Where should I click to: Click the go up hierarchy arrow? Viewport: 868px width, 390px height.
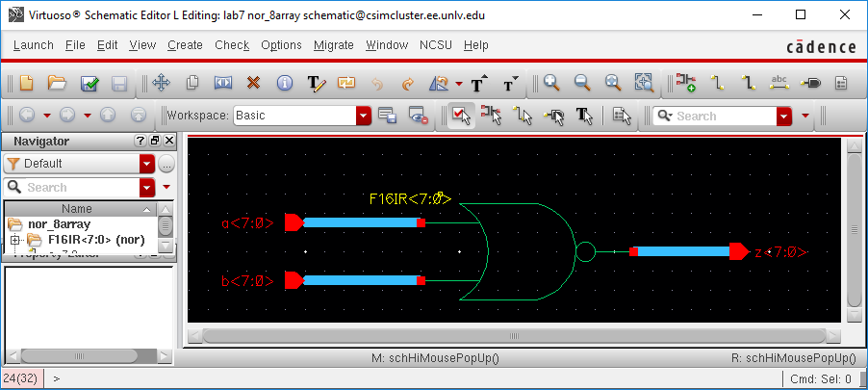(108, 116)
